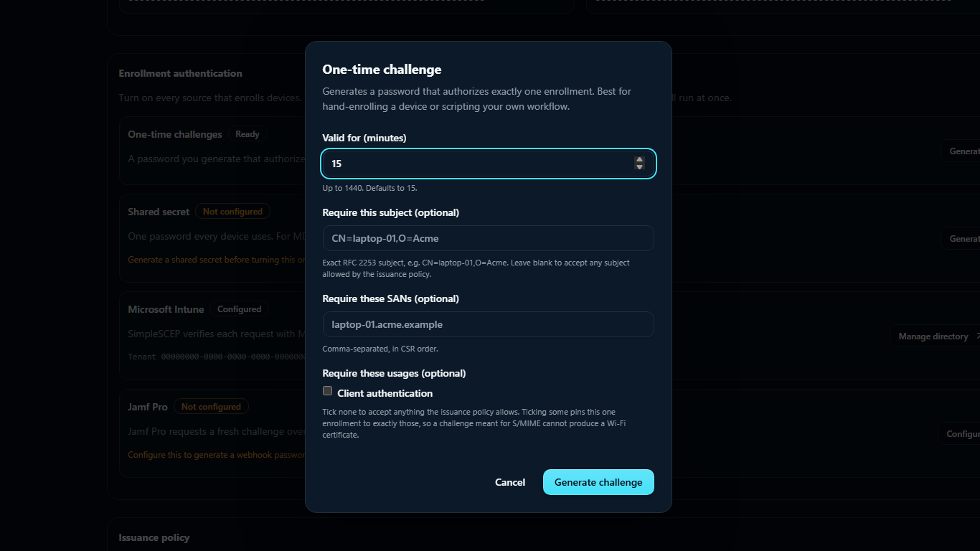Cancel the One-time challenge dialog
This screenshot has width=980, height=551.
coord(510,482)
